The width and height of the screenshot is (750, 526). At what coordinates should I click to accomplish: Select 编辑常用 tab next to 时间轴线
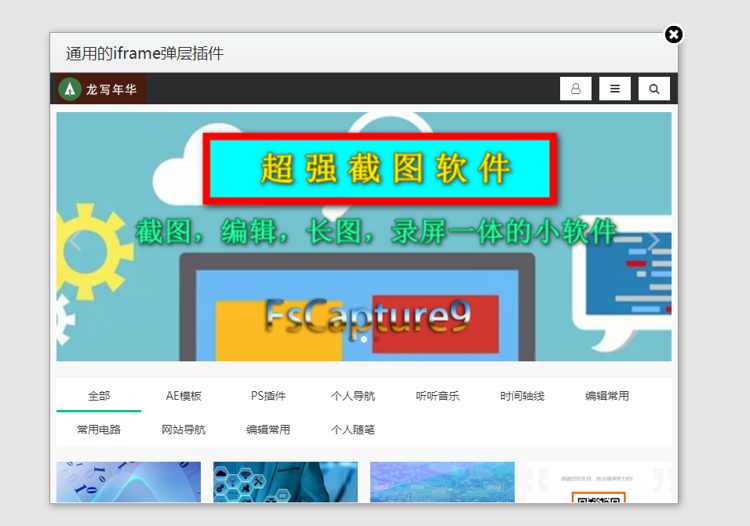607,396
